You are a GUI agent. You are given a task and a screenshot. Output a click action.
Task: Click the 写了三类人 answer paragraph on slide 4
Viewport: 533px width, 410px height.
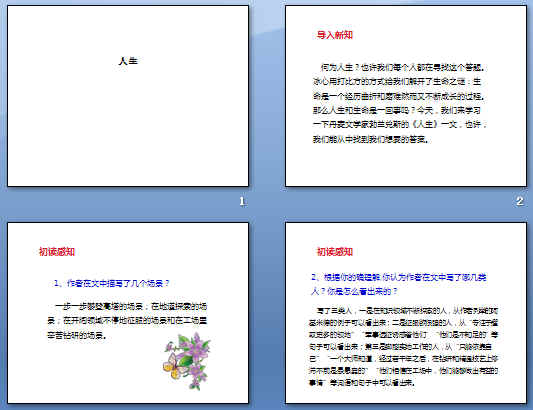[x=403, y=346]
